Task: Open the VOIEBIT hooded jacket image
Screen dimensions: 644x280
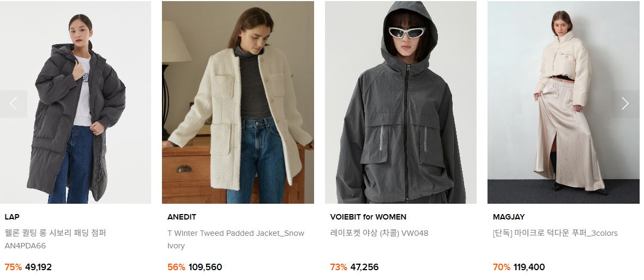Action: (400, 102)
